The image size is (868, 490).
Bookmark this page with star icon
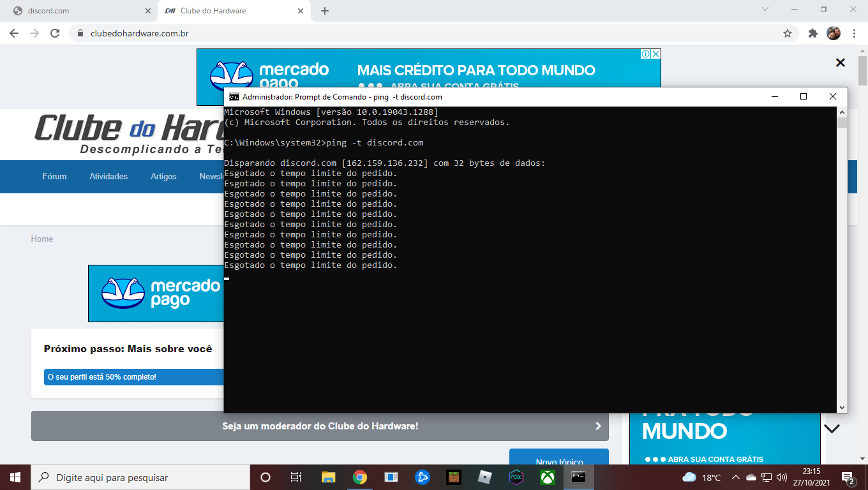tap(788, 33)
